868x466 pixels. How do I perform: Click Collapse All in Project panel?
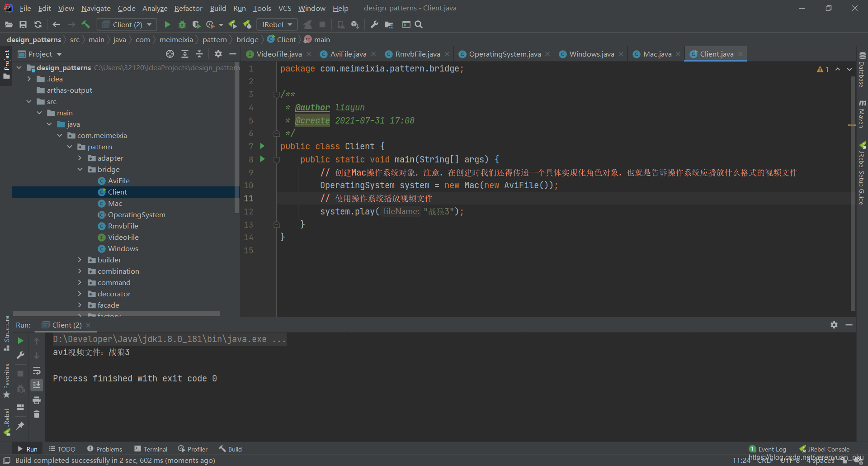click(199, 54)
